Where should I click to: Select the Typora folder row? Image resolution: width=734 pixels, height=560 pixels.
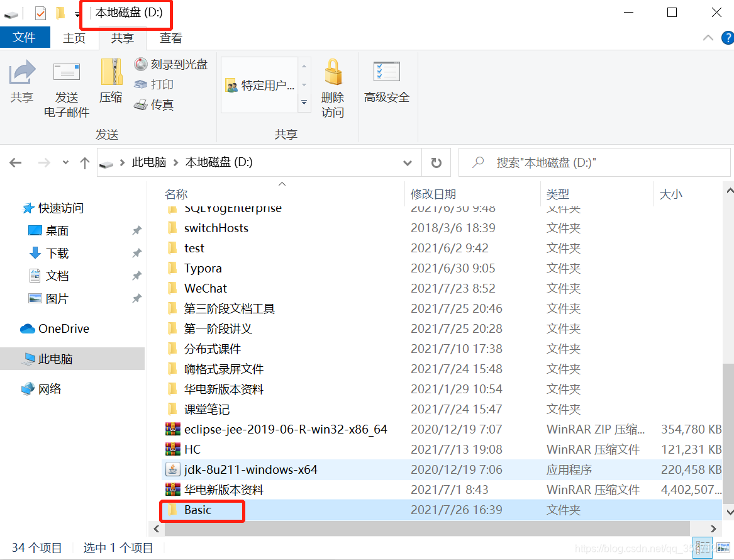click(442, 268)
